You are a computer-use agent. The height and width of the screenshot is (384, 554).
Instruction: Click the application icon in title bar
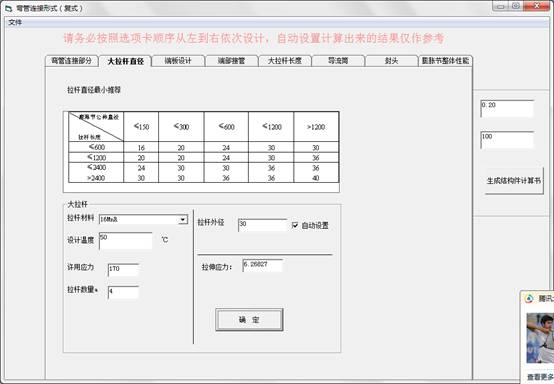8,8
